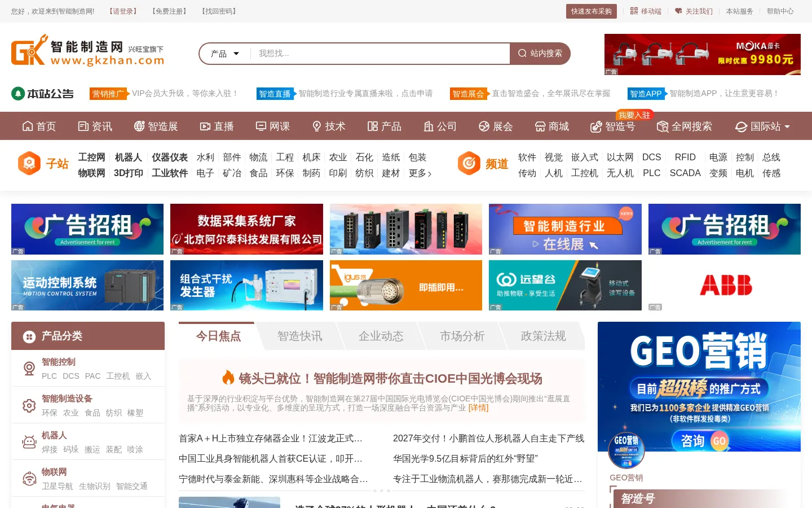
Task: Click the GEO营销 round avatar thumbnail
Action: (x=626, y=450)
